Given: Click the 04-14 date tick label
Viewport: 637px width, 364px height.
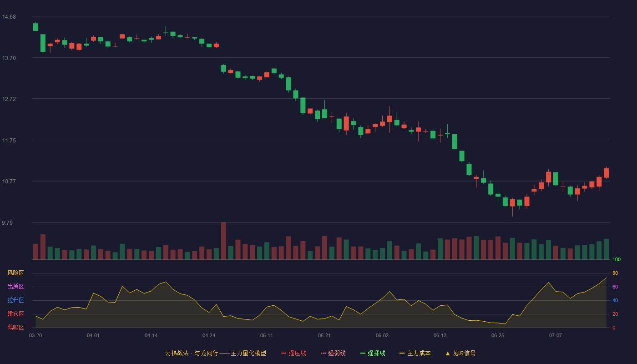Looking at the screenshot, I should (x=151, y=335).
